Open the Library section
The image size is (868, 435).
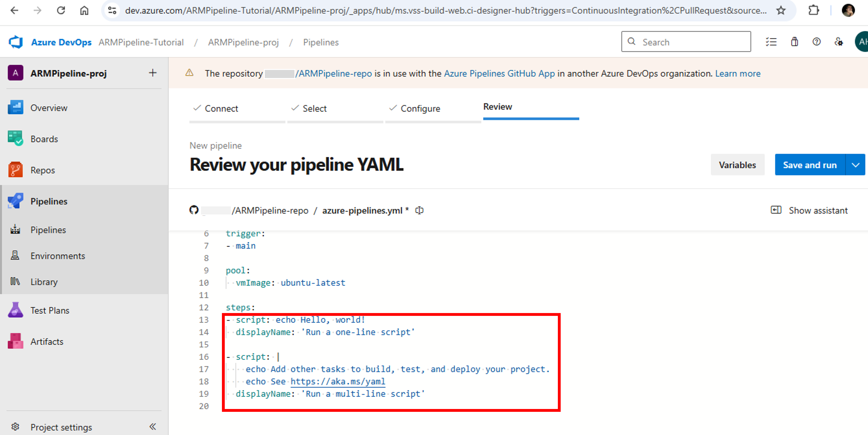(x=44, y=282)
